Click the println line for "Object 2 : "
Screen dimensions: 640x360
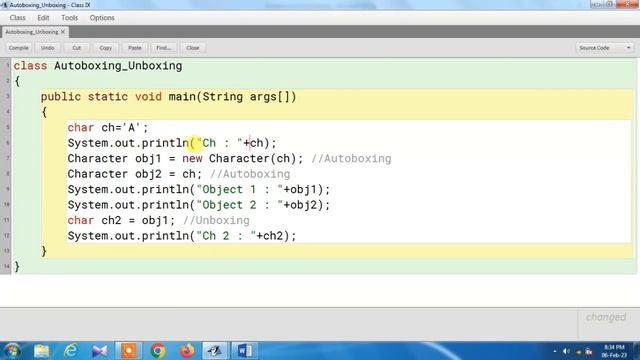coord(199,205)
